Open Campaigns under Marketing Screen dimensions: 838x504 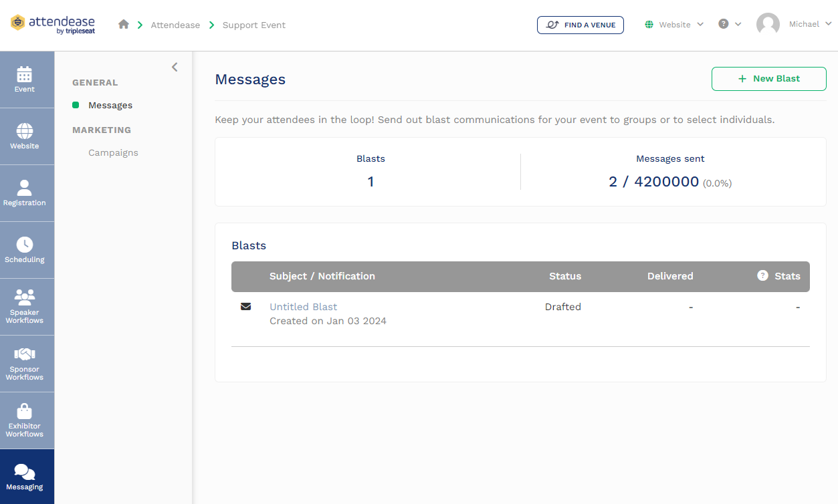(x=113, y=152)
